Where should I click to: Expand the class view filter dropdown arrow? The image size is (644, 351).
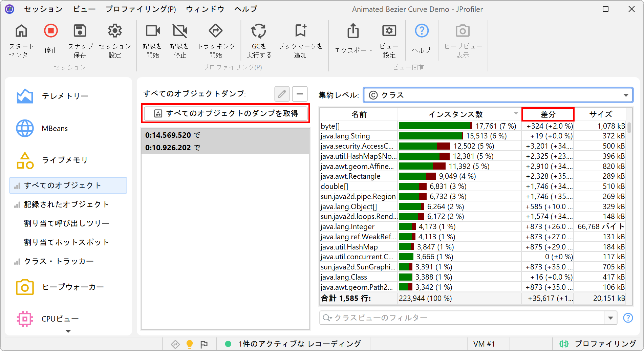click(610, 318)
